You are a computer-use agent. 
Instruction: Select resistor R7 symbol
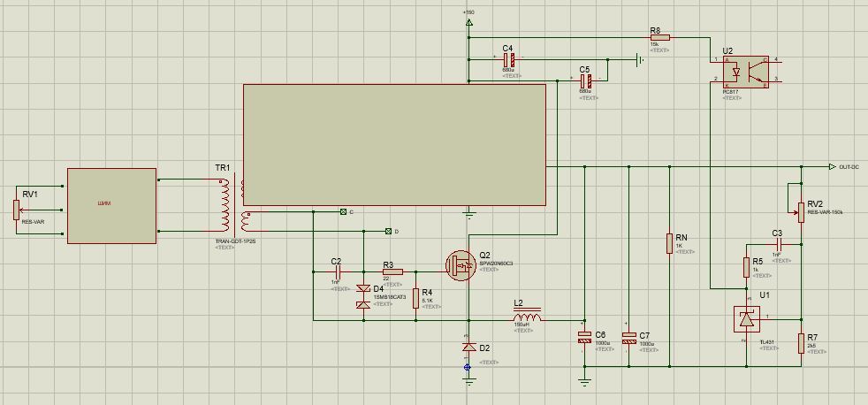click(801, 343)
